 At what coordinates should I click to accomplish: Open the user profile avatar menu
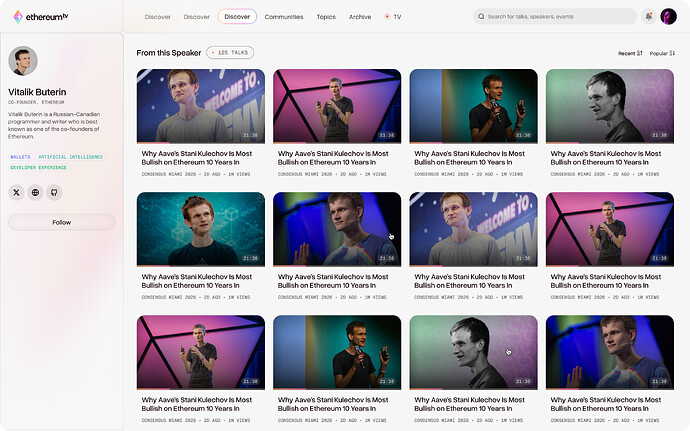click(668, 17)
